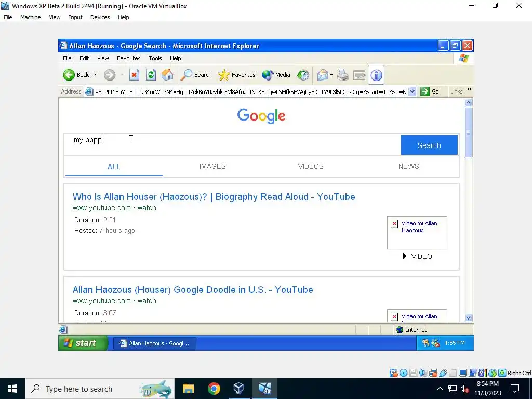Open IE Help menu

(x=176, y=58)
